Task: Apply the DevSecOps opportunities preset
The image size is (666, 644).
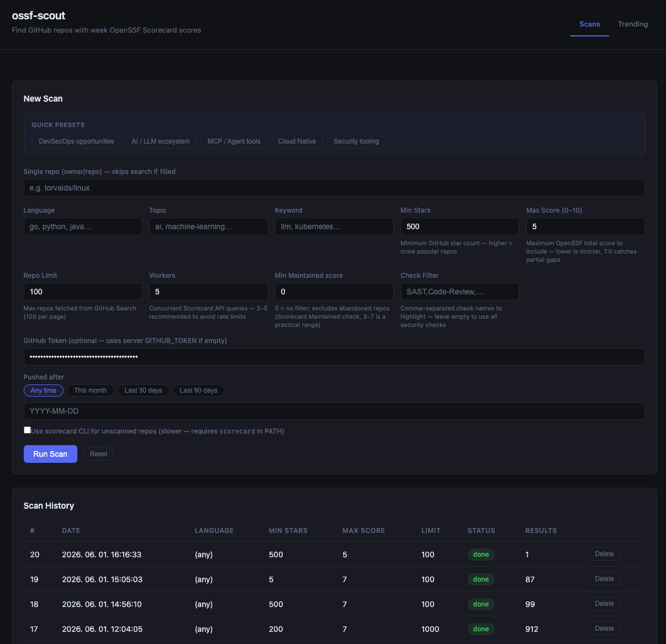Action: tap(76, 141)
